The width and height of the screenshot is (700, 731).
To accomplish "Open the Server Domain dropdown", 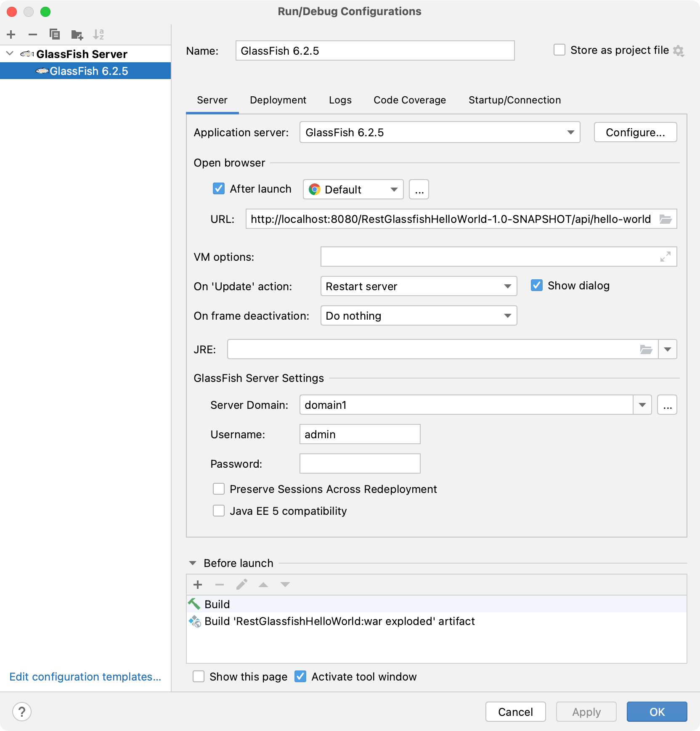I will (x=642, y=405).
